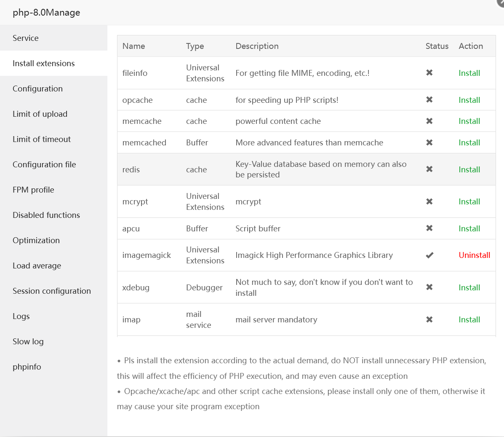Install the mcrypt extension

point(469,201)
